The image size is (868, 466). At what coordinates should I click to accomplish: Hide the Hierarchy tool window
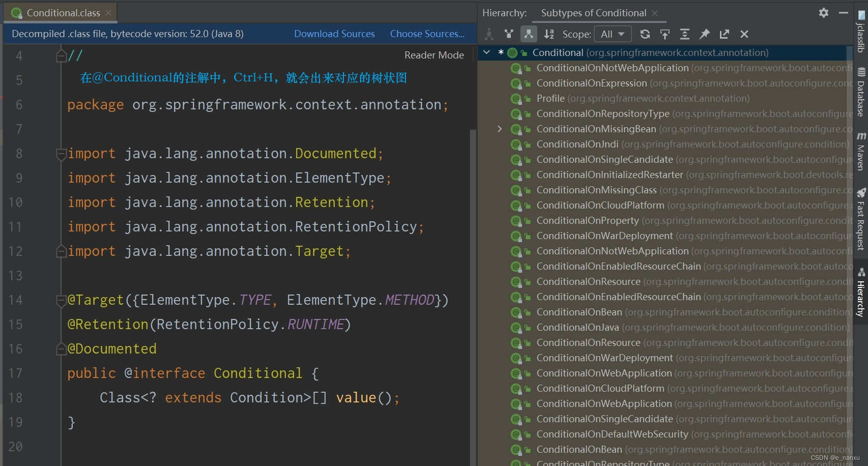pyautogui.click(x=844, y=13)
